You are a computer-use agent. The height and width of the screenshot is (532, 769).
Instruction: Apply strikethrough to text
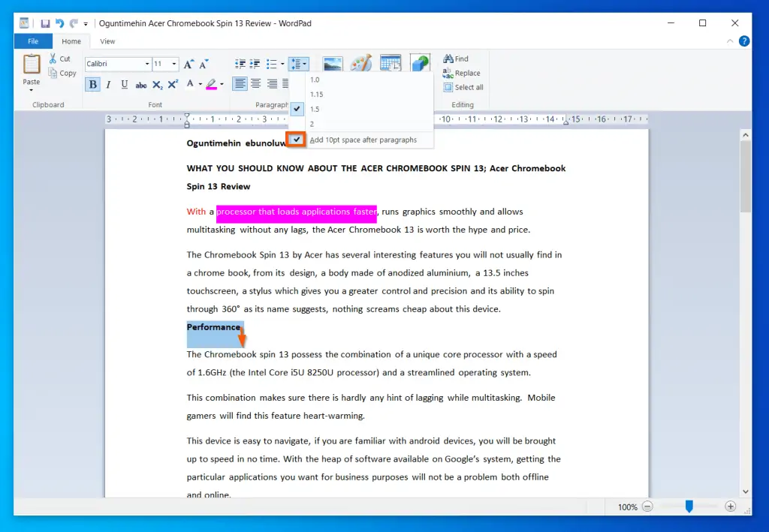pos(140,86)
